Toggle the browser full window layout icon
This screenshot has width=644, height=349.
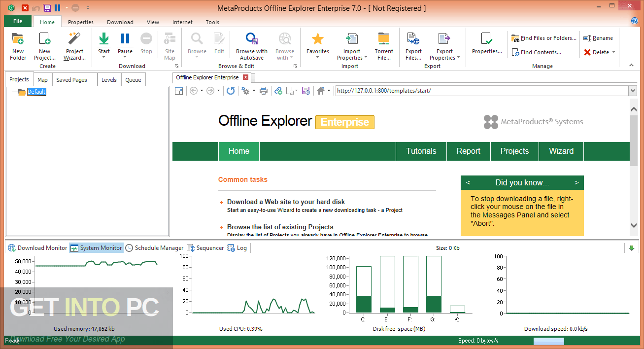[x=179, y=91]
